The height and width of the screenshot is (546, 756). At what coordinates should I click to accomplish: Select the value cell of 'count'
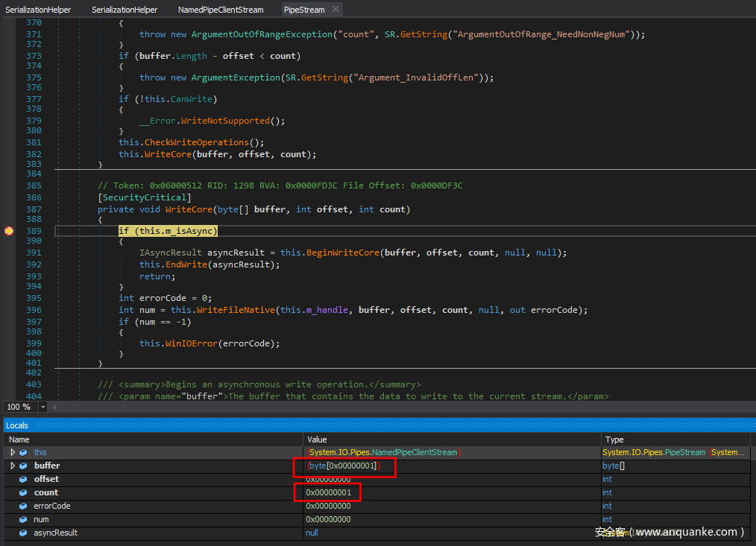328,492
